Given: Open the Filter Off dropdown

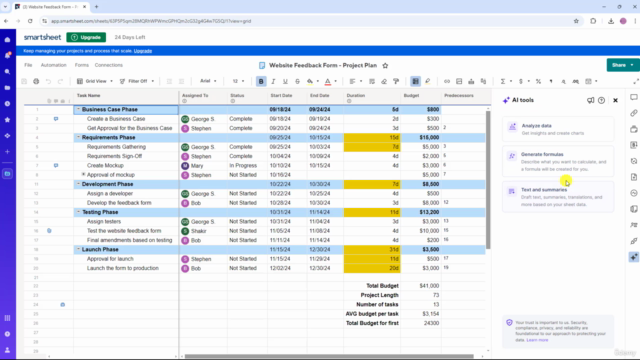Looking at the screenshot, I should click(x=137, y=81).
